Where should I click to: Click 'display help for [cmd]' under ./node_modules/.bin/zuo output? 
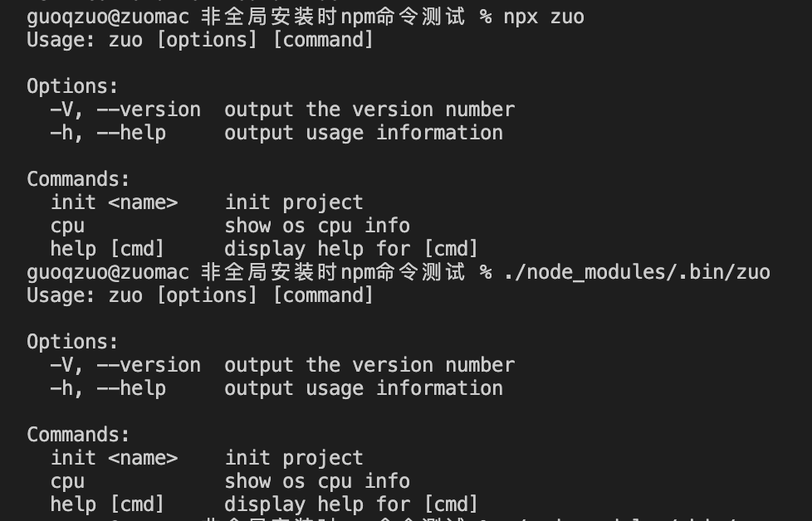click(x=351, y=504)
